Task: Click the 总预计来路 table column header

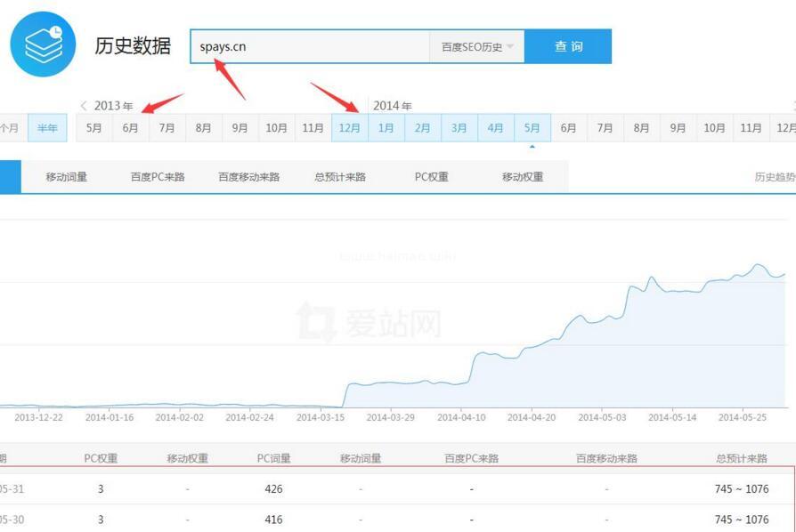Action: pyautogui.click(x=741, y=459)
